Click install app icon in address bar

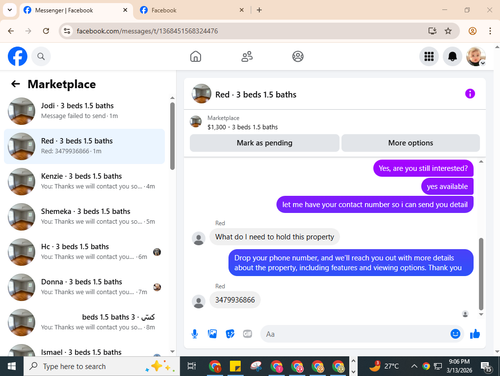point(432,31)
